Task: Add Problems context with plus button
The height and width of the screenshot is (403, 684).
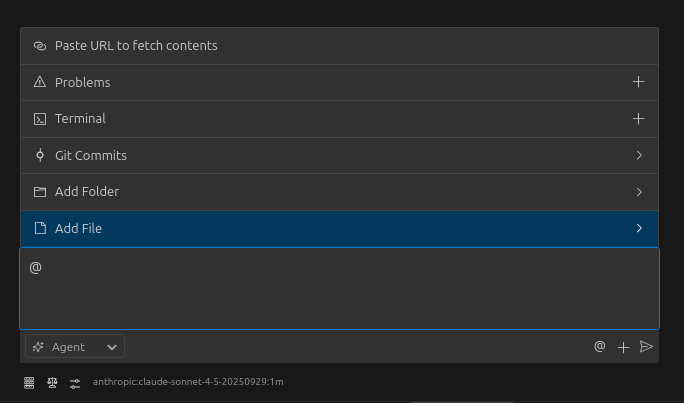Action: (639, 82)
